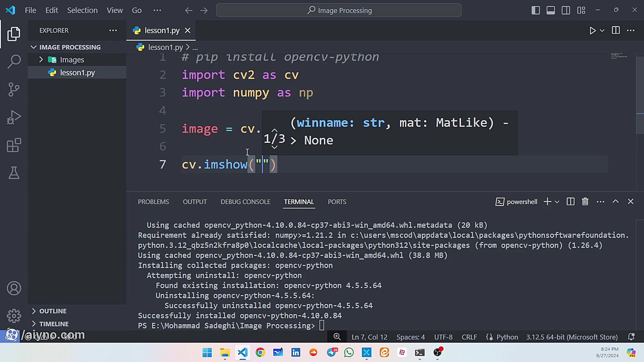644x362 pixels.
Task: Switch to the OUTPUT tab
Action: click(x=195, y=202)
